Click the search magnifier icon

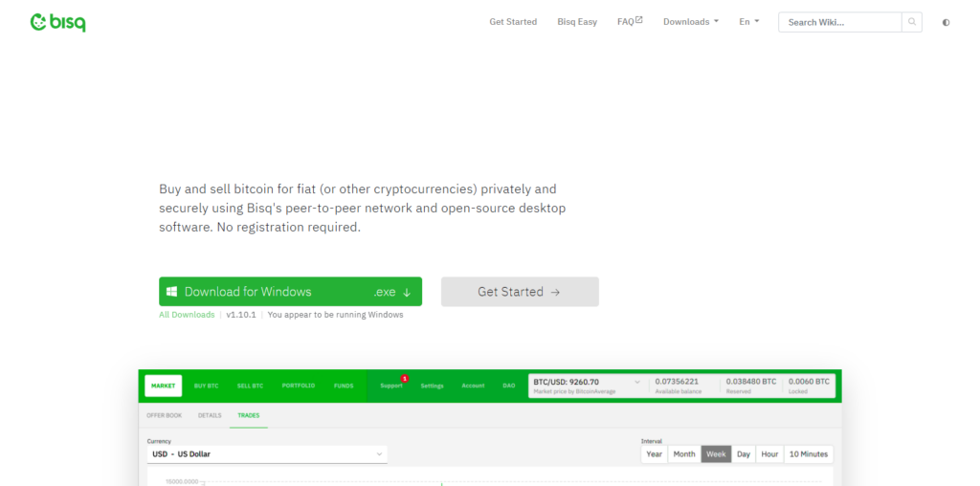coord(912,23)
